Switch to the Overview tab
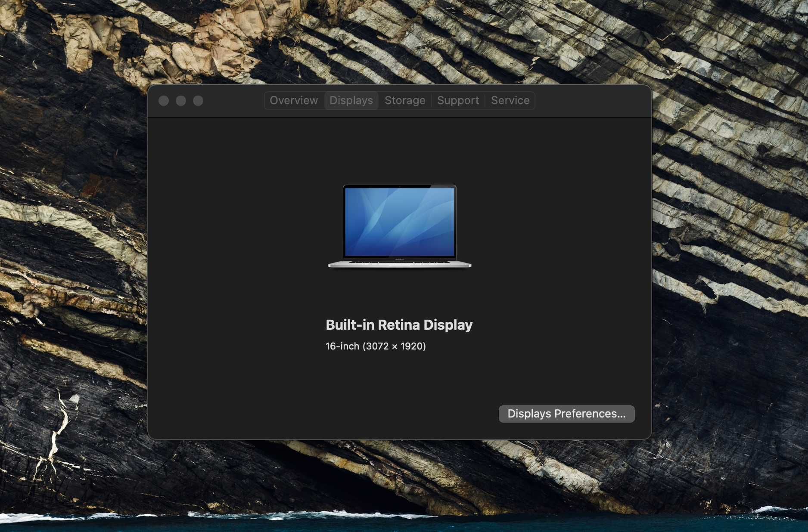This screenshot has height=532, width=808. pos(294,101)
